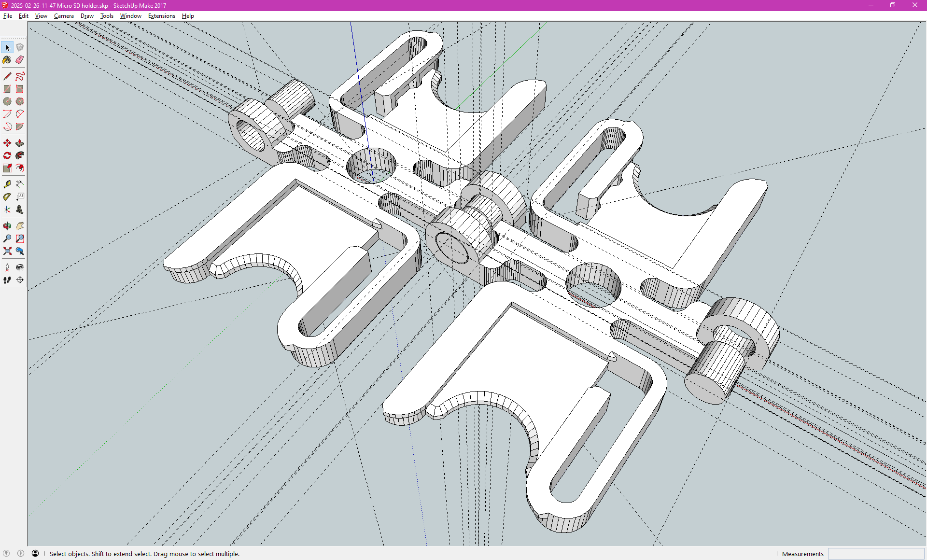Open the Edit menu
Image resolution: width=927 pixels, height=560 pixels.
24,16
